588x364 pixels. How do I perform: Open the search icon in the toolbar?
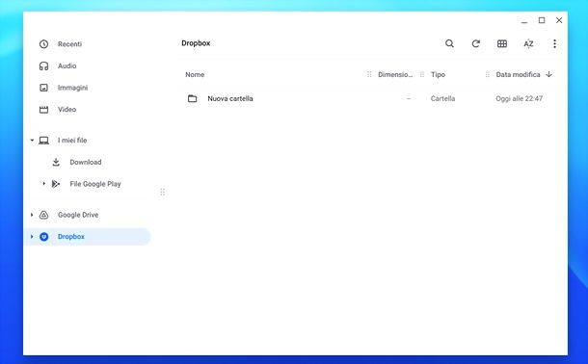449,43
